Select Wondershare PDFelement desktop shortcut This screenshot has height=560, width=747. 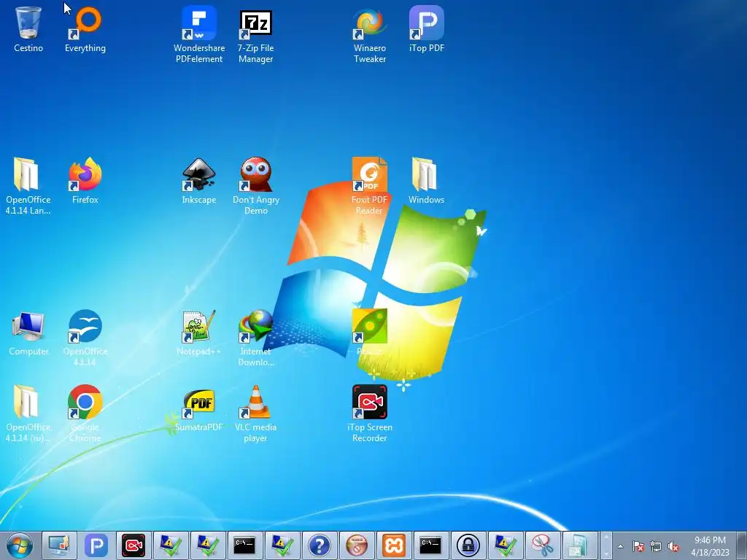[199, 34]
